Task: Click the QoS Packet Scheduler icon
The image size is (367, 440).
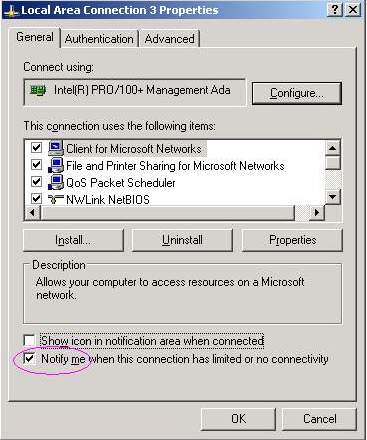Action: (x=56, y=182)
